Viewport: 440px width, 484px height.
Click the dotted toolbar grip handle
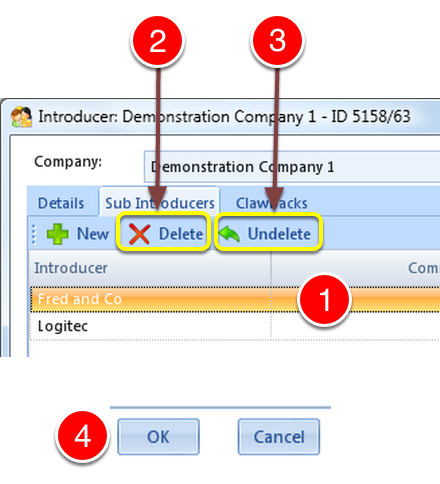point(33,234)
